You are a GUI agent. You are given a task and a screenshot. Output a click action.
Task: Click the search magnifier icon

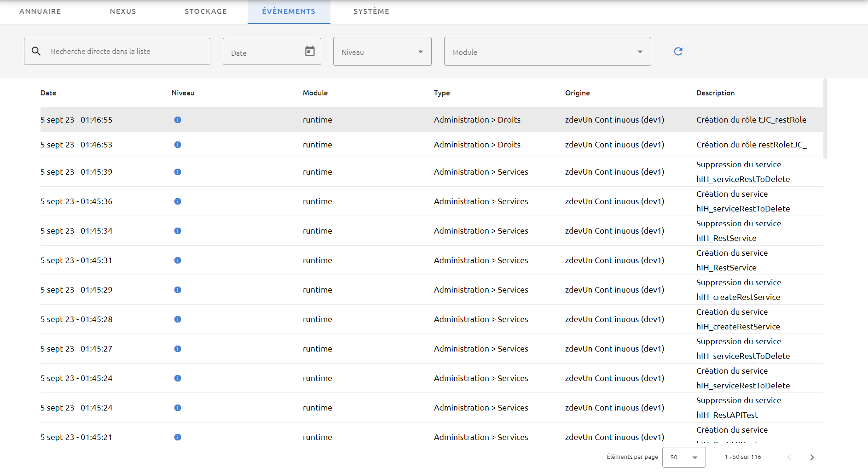pos(36,51)
